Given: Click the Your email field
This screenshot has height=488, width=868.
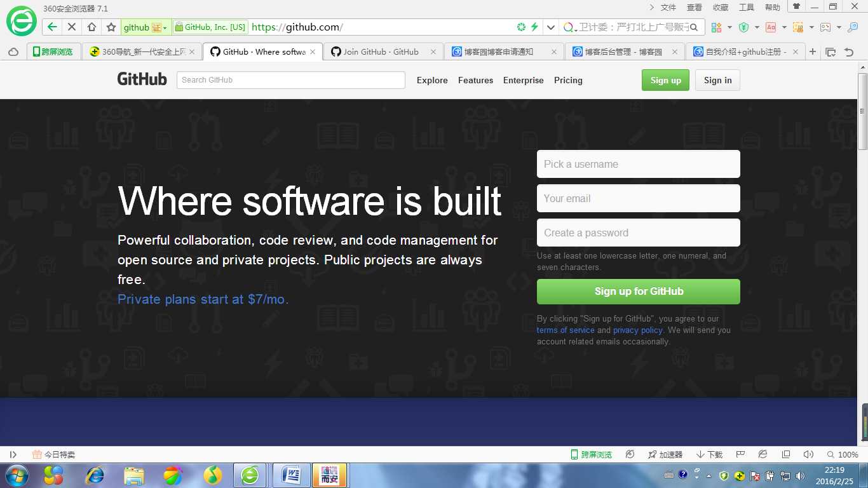Looking at the screenshot, I should pos(639,198).
